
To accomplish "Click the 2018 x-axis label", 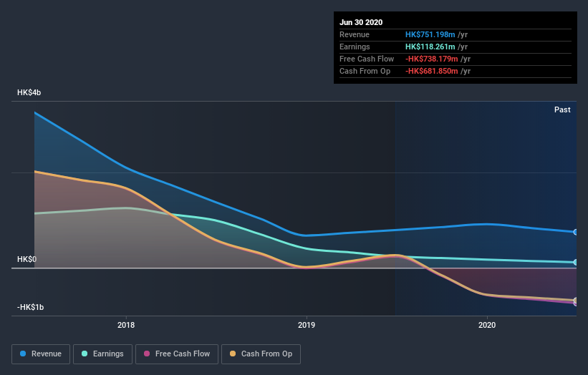I will click(x=126, y=325).
